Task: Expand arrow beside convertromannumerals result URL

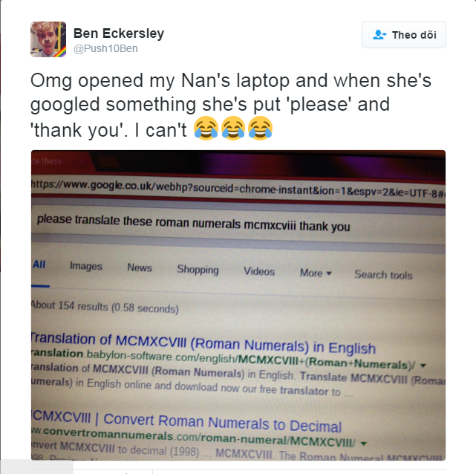Action: pyautogui.click(x=363, y=444)
